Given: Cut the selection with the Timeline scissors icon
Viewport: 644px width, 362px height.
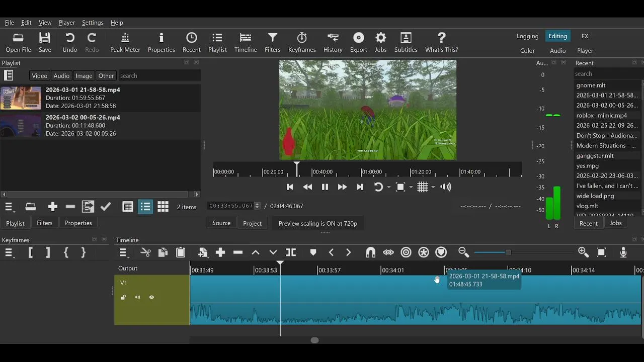Looking at the screenshot, I should [145, 252].
